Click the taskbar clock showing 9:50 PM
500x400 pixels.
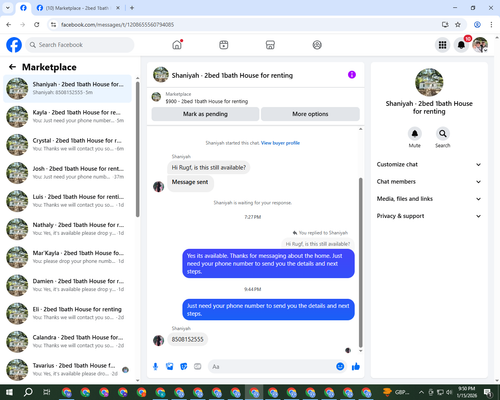pos(466,392)
